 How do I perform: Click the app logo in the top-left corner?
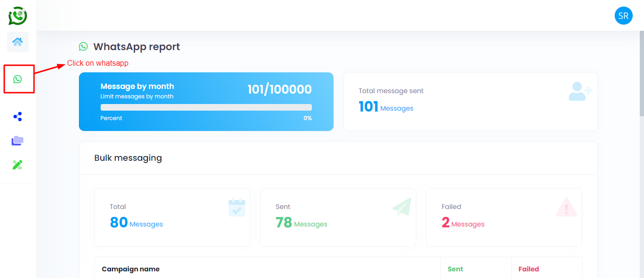click(17, 16)
